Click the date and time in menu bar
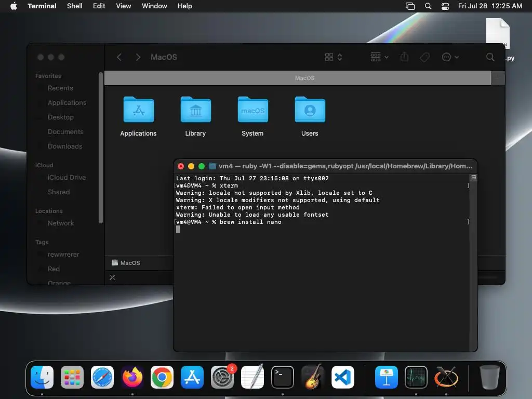532x399 pixels. click(490, 6)
